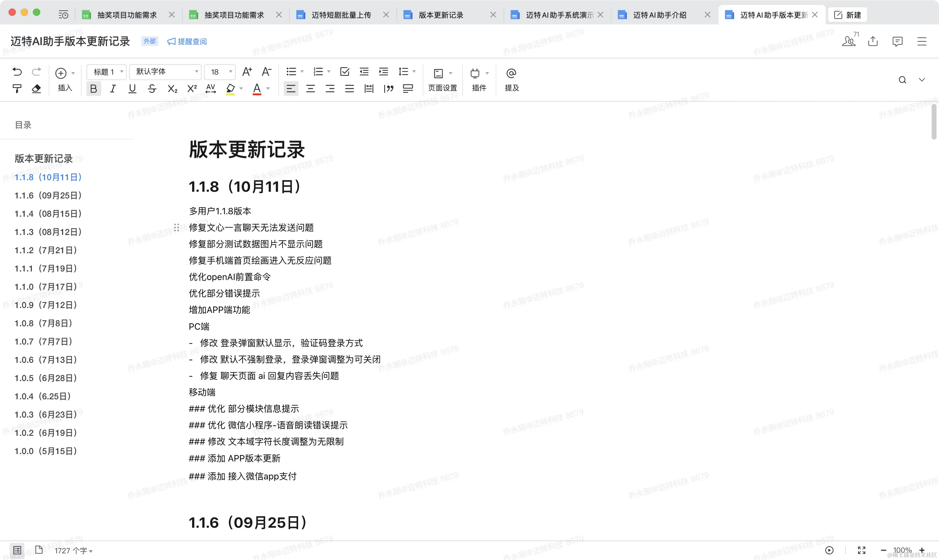The width and height of the screenshot is (939, 560).
Task: Click the eraser clear-format icon
Action: (x=36, y=89)
